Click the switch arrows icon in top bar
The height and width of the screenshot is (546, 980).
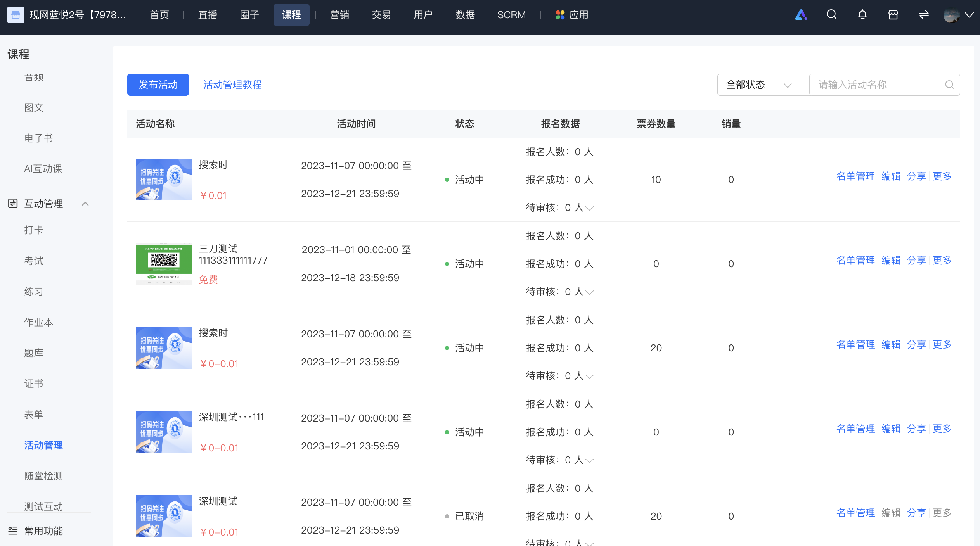tap(924, 15)
